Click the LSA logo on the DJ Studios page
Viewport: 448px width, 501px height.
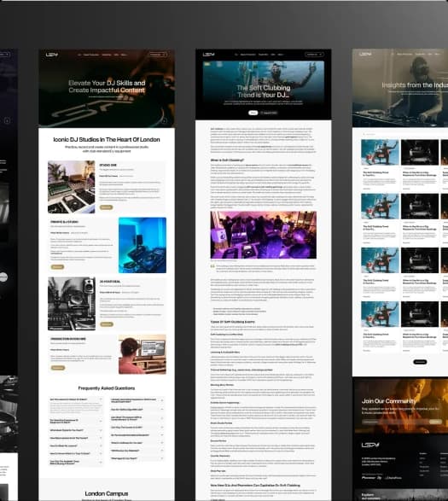point(51,55)
